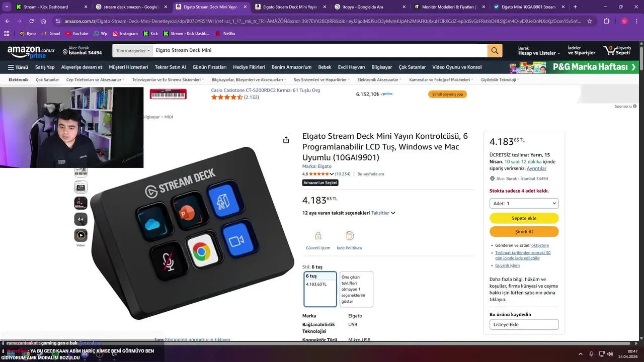Bookmark page with the star icon
The height and width of the screenshot is (362, 644).
590,21
